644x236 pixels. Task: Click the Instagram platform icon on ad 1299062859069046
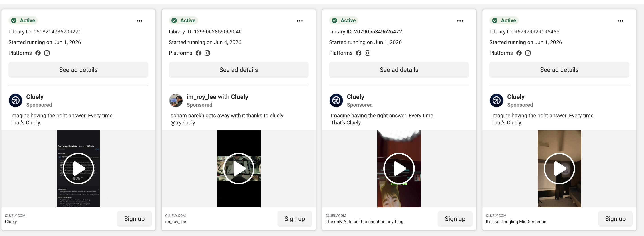207,53
